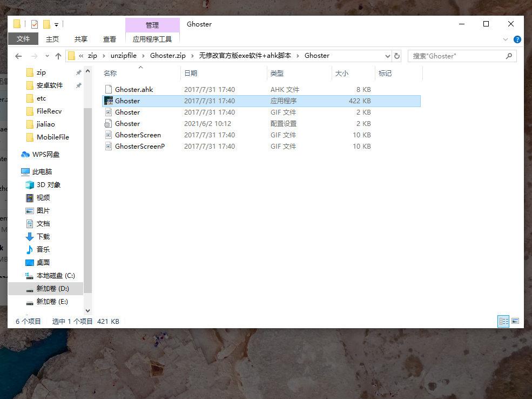Click Ghoster.zip breadcrumb segment

(x=168, y=56)
